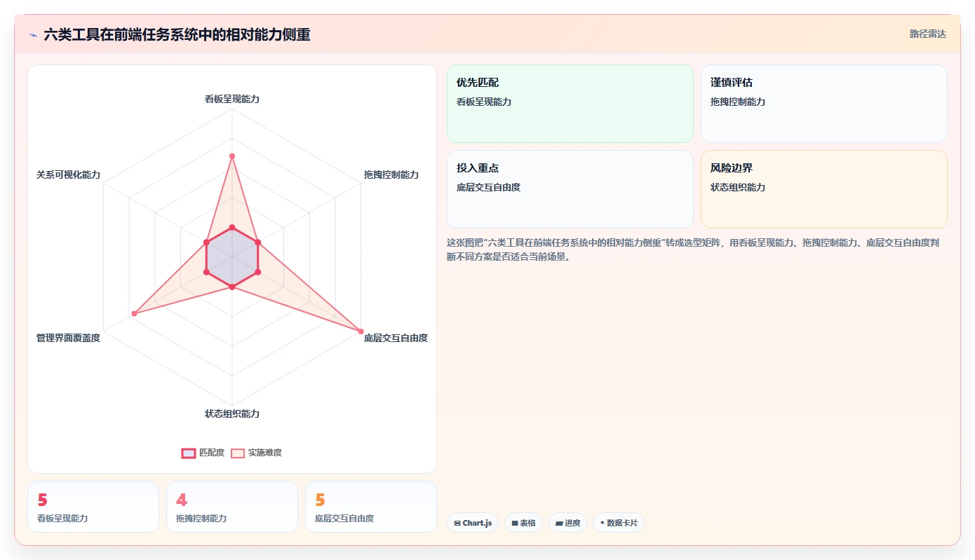Select the 进度 tag pill
The height and width of the screenshot is (560, 975).
pos(568,523)
